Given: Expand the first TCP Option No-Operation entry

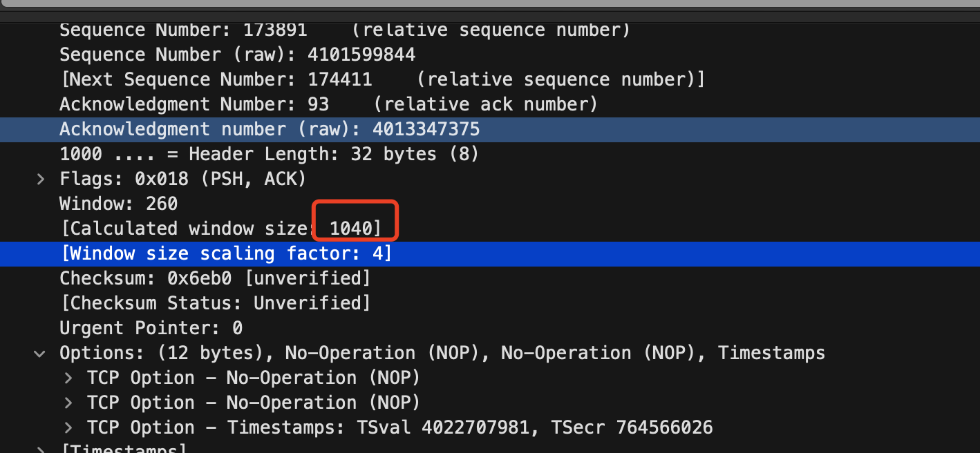Looking at the screenshot, I should (x=67, y=378).
